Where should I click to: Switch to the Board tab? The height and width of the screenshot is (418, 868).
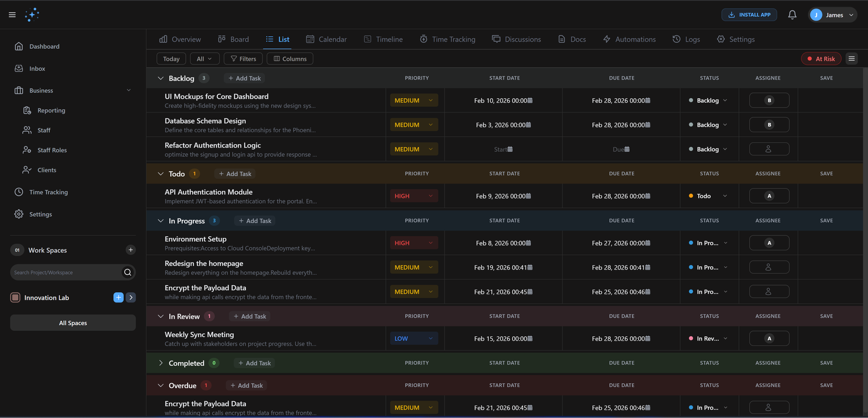(x=233, y=40)
